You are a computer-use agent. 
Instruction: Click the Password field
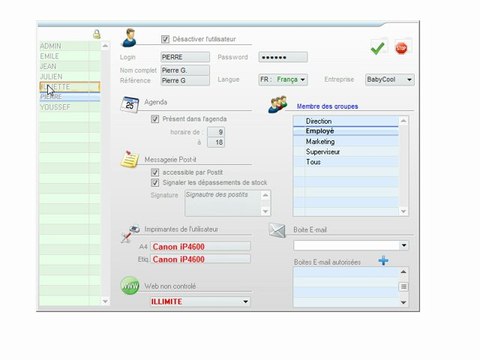click(283, 57)
